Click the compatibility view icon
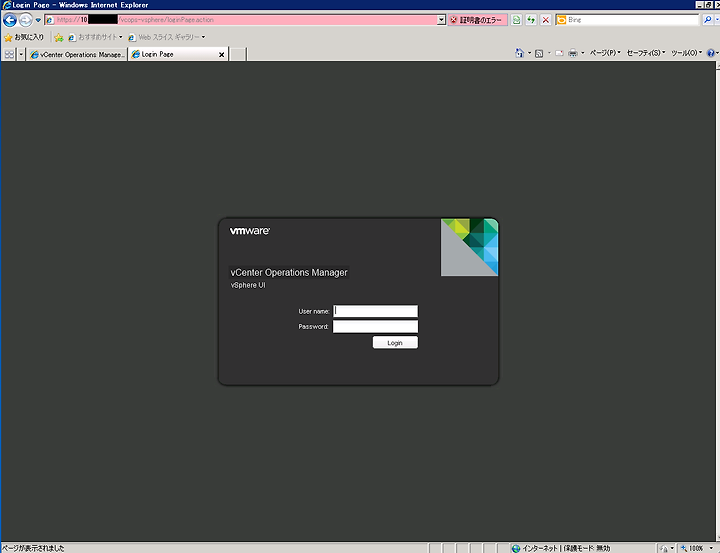Viewport: 720px width, 553px height. 517,20
